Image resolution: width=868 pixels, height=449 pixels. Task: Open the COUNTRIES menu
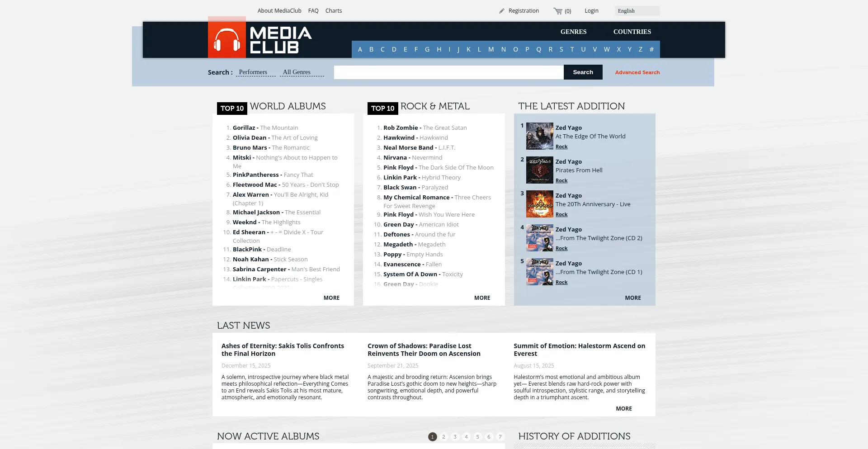click(x=632, y=32)
